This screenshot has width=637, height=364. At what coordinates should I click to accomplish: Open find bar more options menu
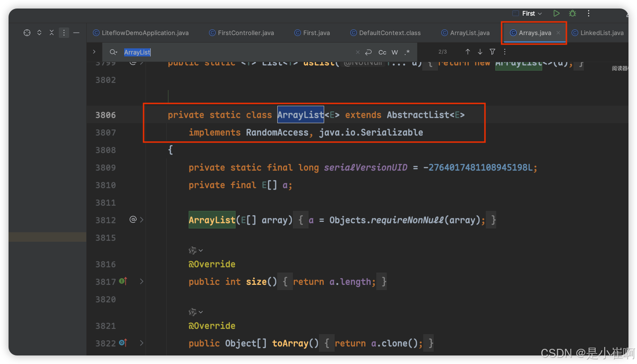[504, 52]
